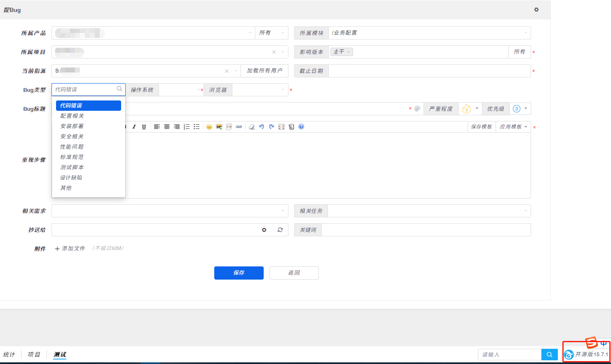Insert a code block in the editor

pos(229,127)
